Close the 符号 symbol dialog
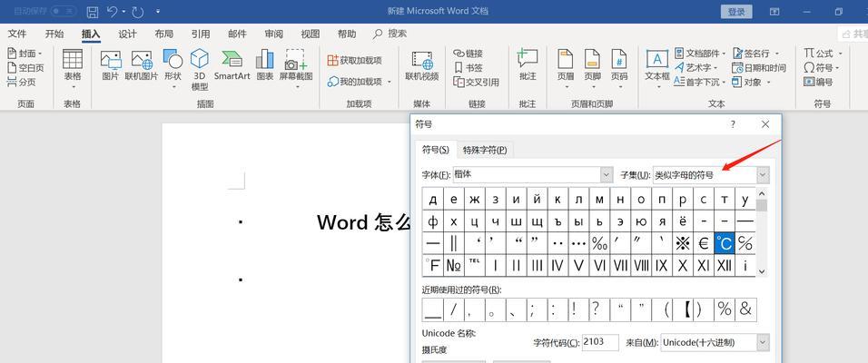868x363 pixels. pos(765,124)
